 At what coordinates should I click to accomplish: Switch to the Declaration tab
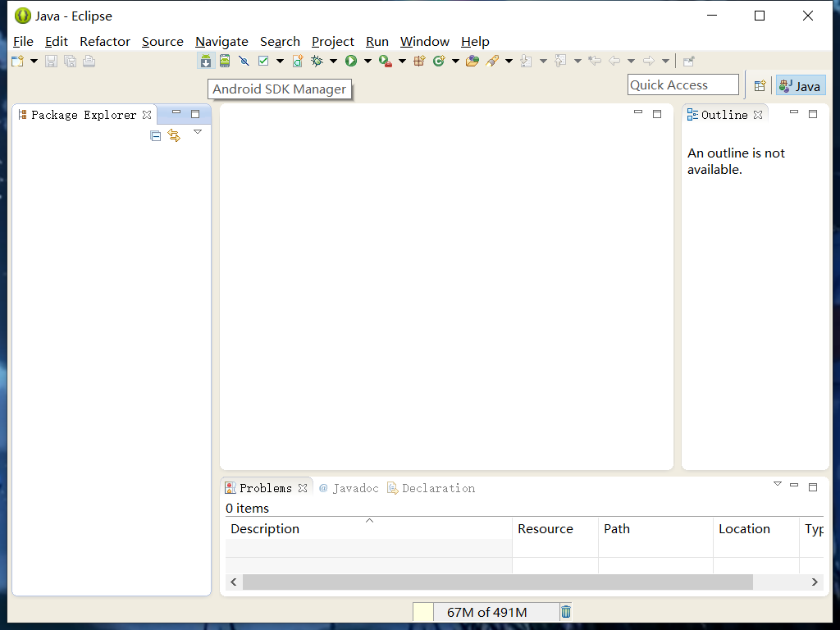click(431, 488)
